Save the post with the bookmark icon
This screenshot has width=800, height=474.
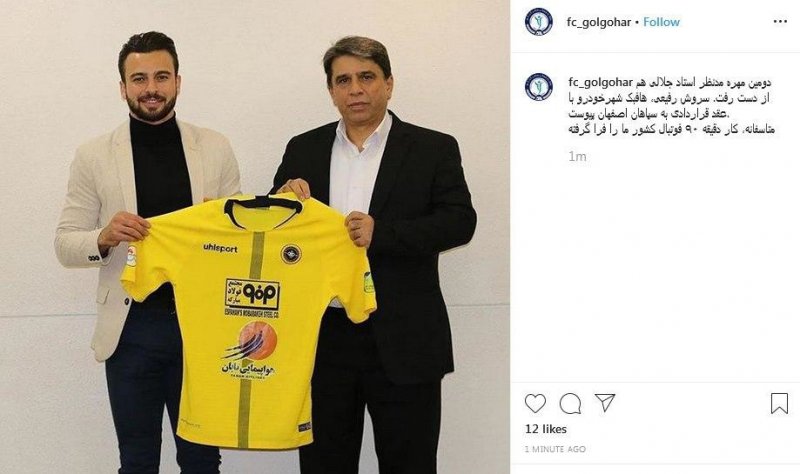coord(779,403)
